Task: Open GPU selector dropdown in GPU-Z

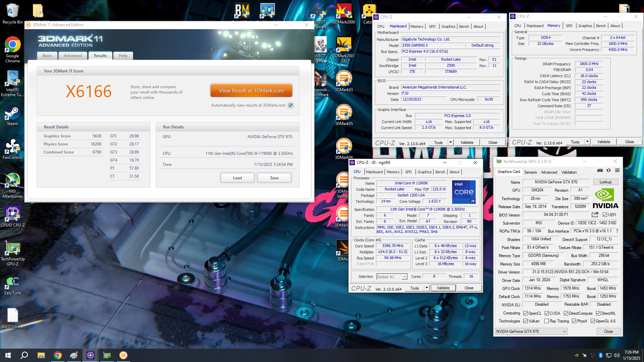Action: coord(531,331)
